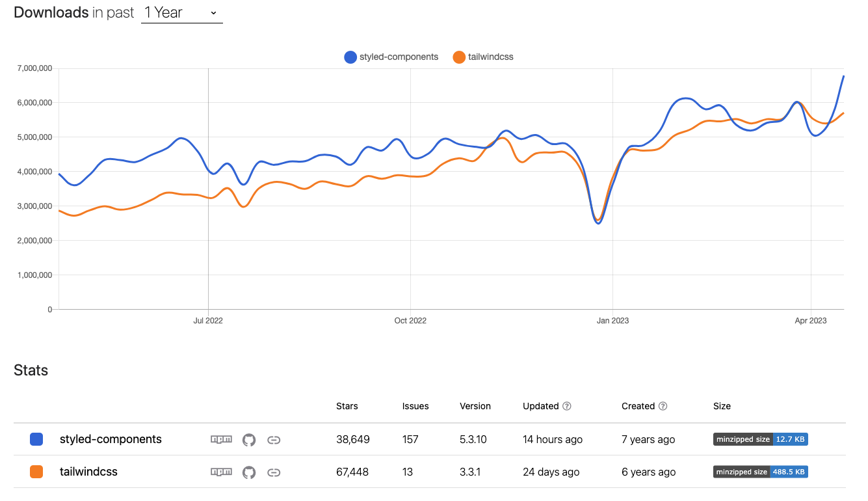Image resolution: width=868 pixels, height=501 pixels.
Task: Open the homepage link icon for styled-components
Action: [274, 440]
